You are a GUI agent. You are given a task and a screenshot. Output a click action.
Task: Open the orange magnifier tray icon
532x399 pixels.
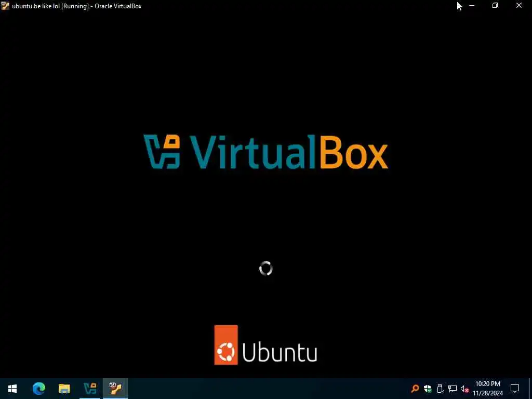(x=415, y=389)
